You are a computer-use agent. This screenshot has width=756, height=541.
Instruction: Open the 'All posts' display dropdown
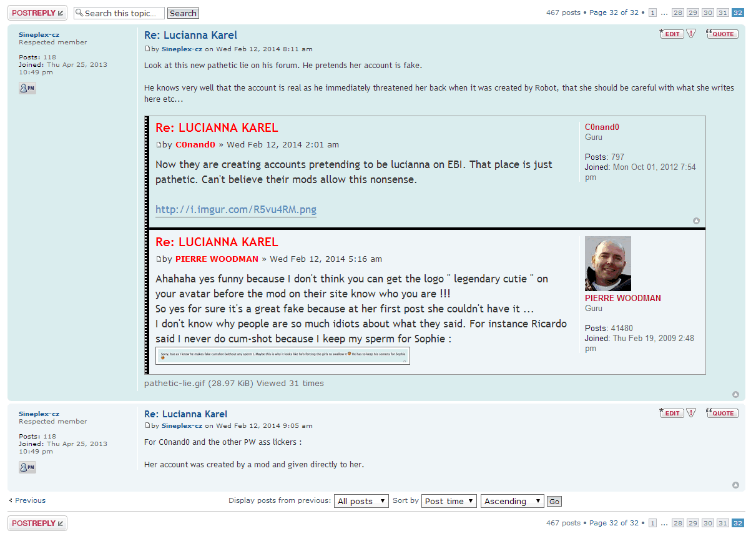click(361, 501)
